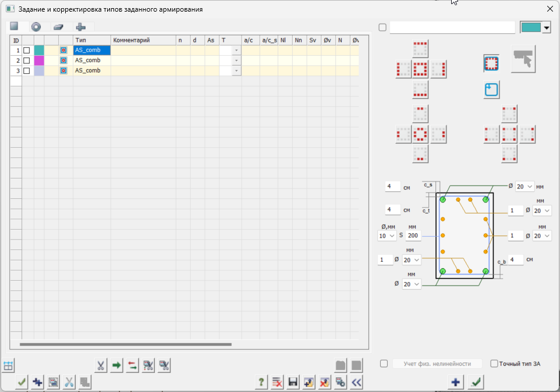Click the teal swatch in row 1
Screen dimensions: 560x392
[39, 50]
